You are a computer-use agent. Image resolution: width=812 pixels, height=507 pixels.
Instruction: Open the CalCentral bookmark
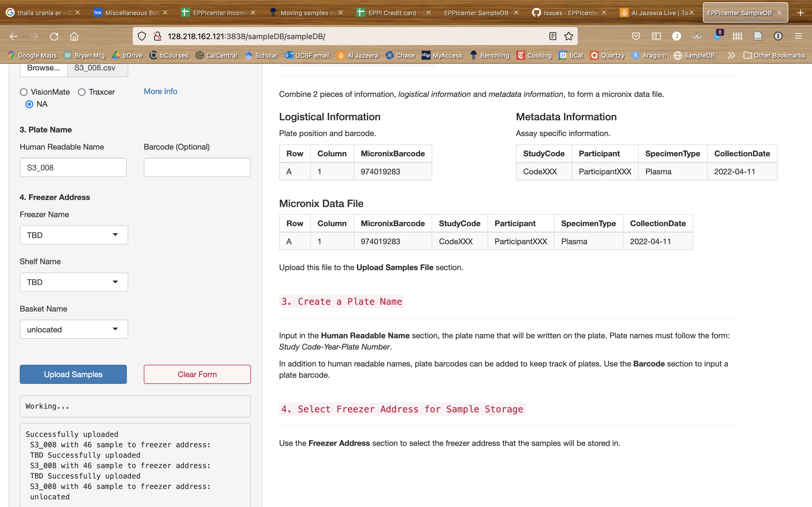coord(221,55)
